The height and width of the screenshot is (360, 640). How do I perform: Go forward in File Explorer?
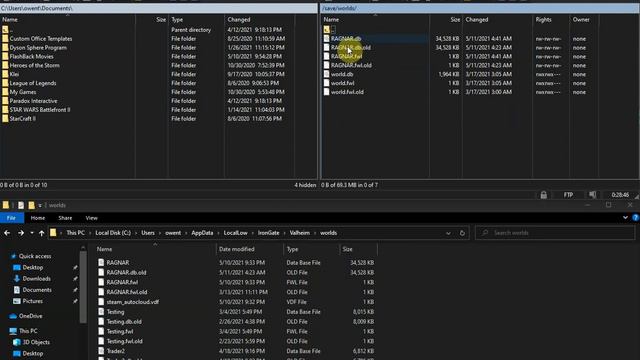(x=21, y=233)
